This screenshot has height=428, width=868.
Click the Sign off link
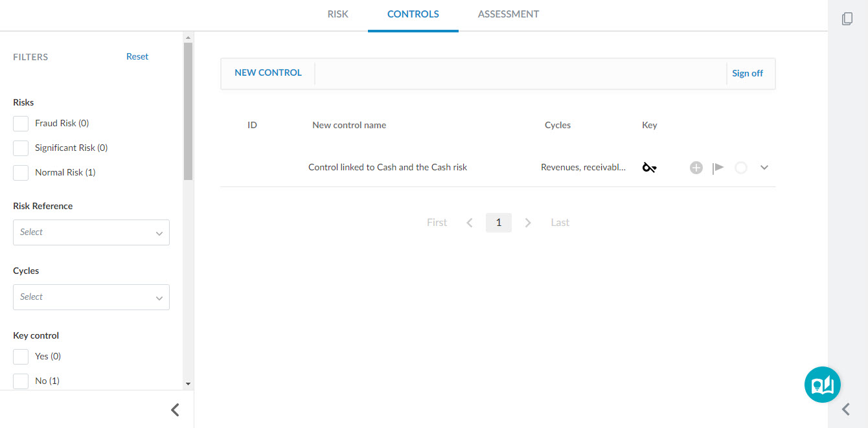(x=748, y=73)
